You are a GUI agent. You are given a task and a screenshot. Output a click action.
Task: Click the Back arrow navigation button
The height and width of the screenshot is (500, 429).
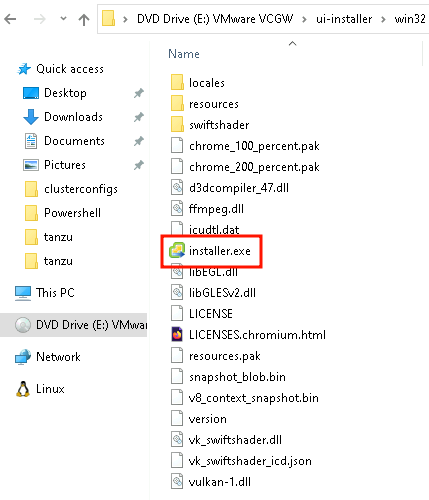pos(10,19)
